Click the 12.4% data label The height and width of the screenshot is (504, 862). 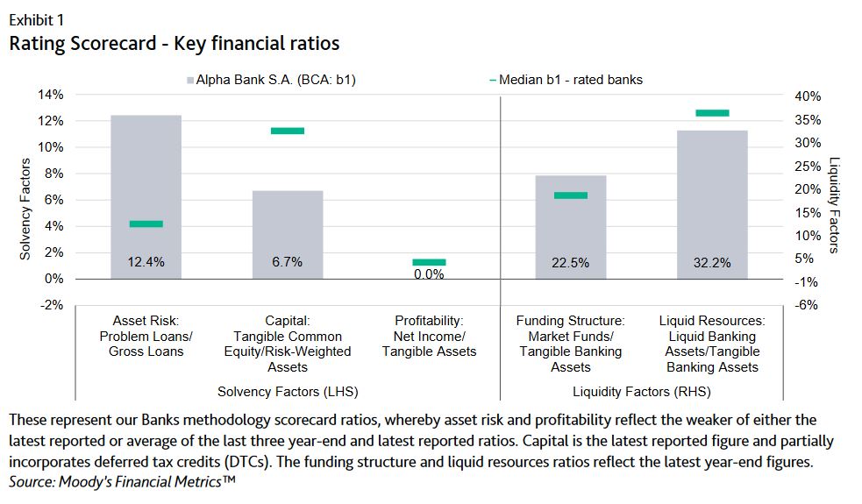(x=146, y=262)
